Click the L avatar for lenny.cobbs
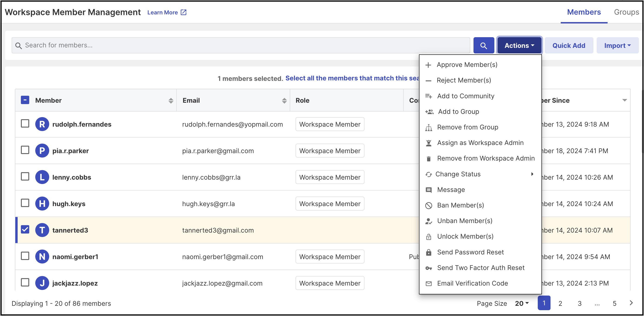 (42, 177)
